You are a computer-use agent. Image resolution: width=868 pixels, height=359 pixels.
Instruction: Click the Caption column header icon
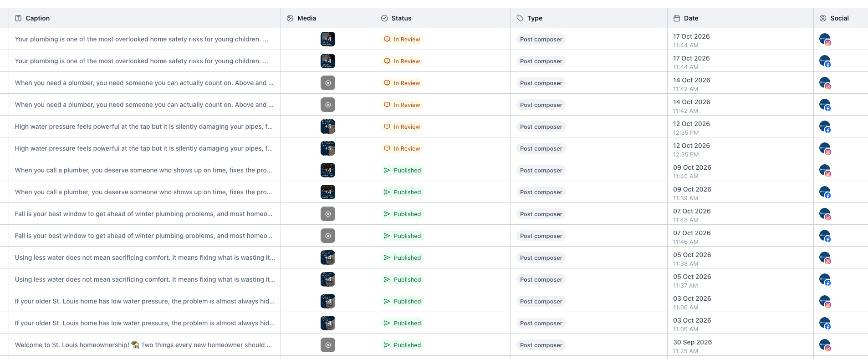18,18
